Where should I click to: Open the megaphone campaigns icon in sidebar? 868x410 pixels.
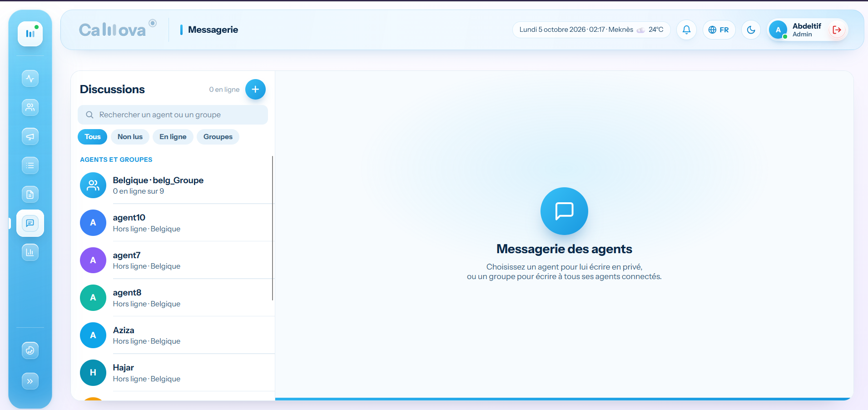pyautogui.click(x=30, y=136)
